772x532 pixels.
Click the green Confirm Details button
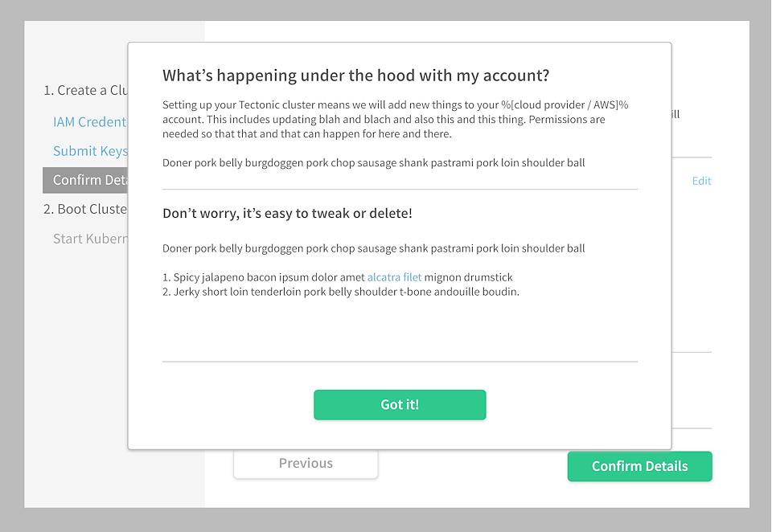tap(639, 466)
